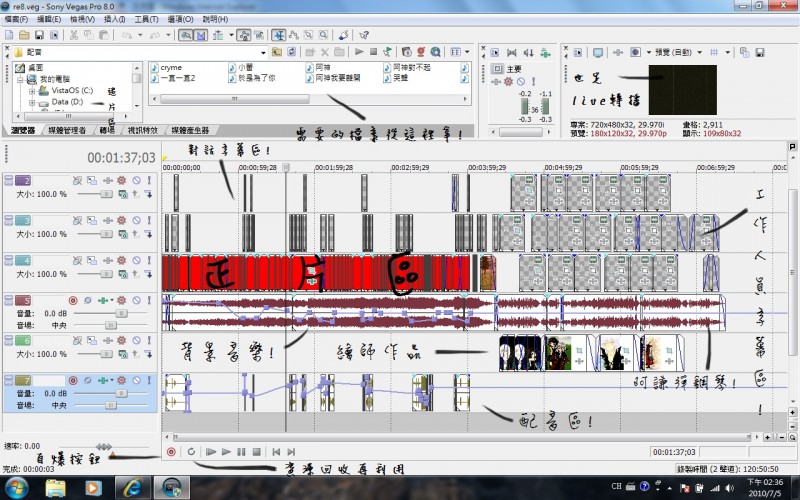800x500 pixels.
Task: Mute video track 2
Action: click(x=136, y=180)
